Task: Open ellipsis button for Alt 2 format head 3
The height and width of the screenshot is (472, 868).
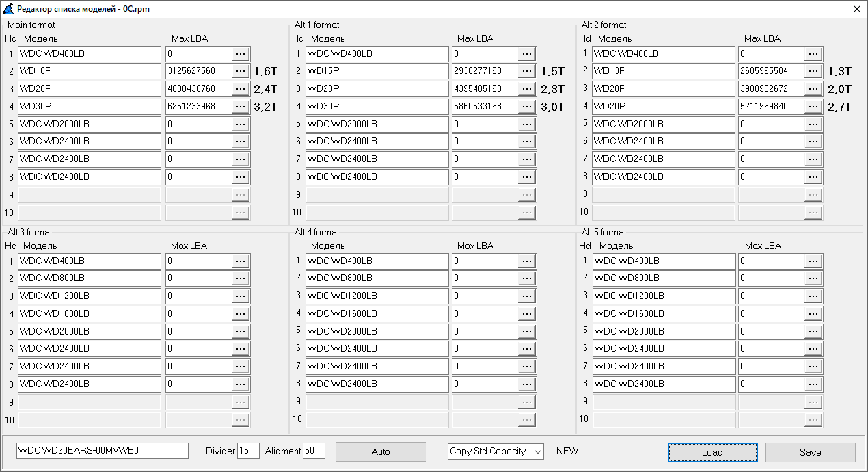Action: (x=813, y=89)
